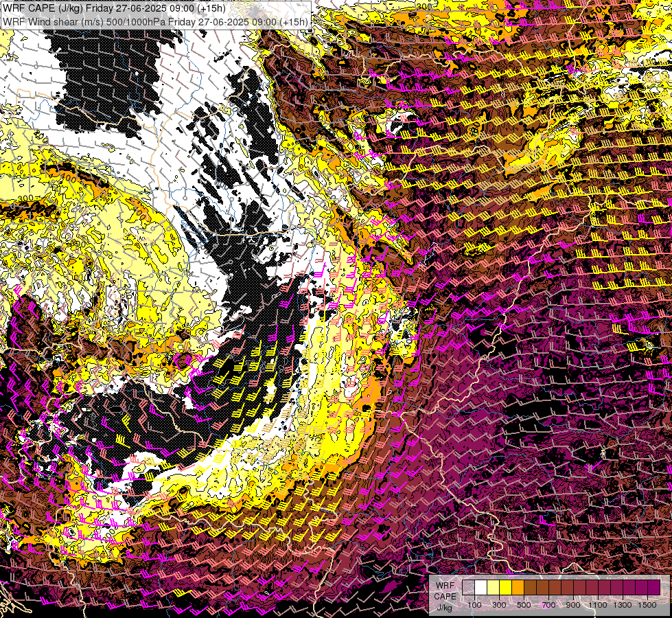Click the rightmost magenta CAPE legend swatch
This screenshot has width=672, height=618.
[x=654, y=588]
